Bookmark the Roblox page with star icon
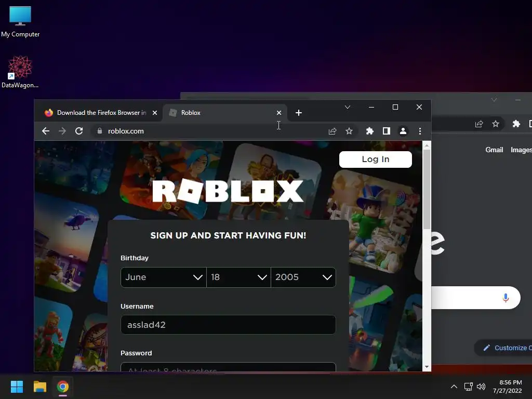Viewport: 532px width, 399px height. (x=349, y=131)
